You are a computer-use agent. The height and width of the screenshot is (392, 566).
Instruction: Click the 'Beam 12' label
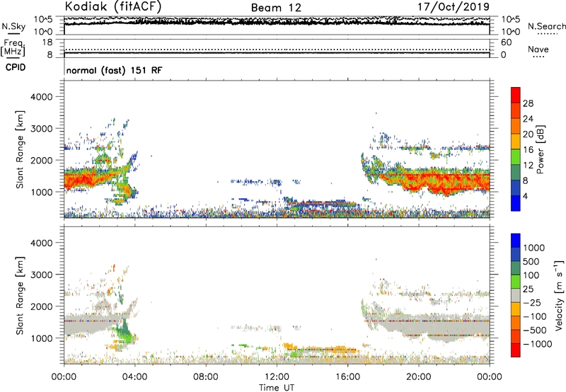276,8
